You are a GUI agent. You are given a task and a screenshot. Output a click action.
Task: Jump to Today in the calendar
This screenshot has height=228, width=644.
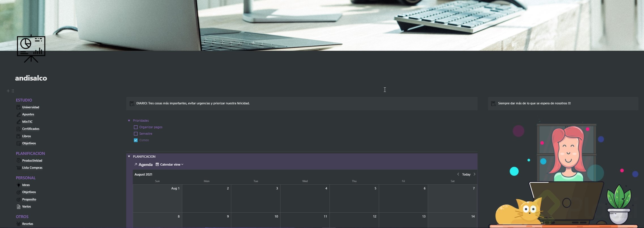coord(466,174)
